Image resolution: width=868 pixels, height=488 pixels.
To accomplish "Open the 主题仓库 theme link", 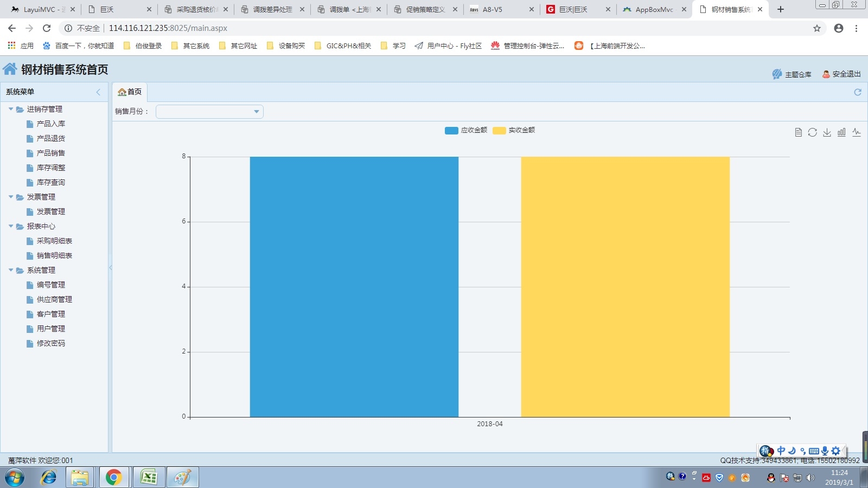I will point(793,74).
